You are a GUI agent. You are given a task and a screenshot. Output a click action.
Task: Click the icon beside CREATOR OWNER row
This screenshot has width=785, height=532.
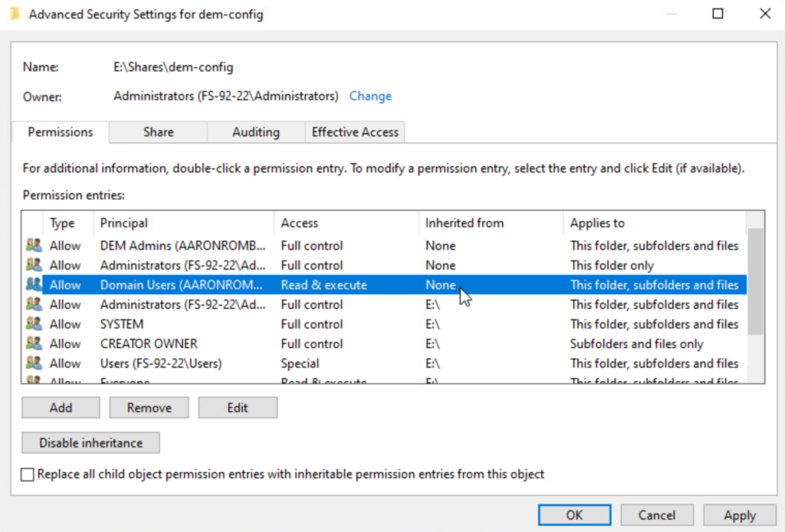[x=33, y=344]
